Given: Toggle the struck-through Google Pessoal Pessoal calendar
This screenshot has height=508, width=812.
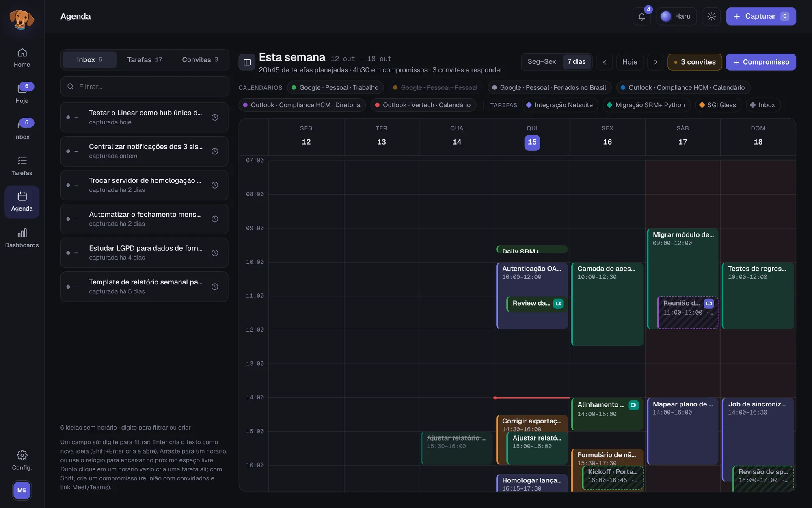Looking at the screenshot, I should pos(435,87).
